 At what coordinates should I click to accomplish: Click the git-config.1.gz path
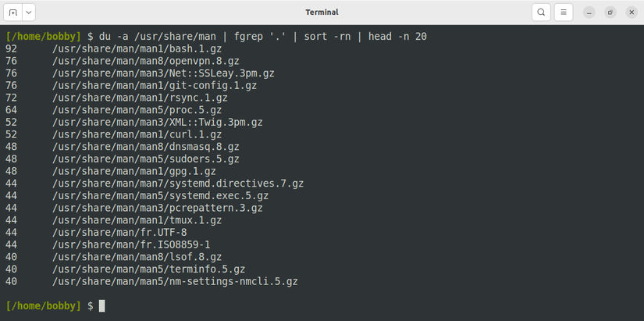tap(155, 86)
